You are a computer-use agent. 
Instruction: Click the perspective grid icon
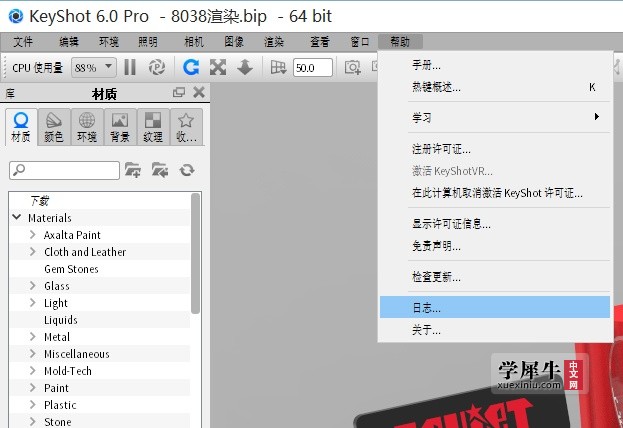(278, 67)
